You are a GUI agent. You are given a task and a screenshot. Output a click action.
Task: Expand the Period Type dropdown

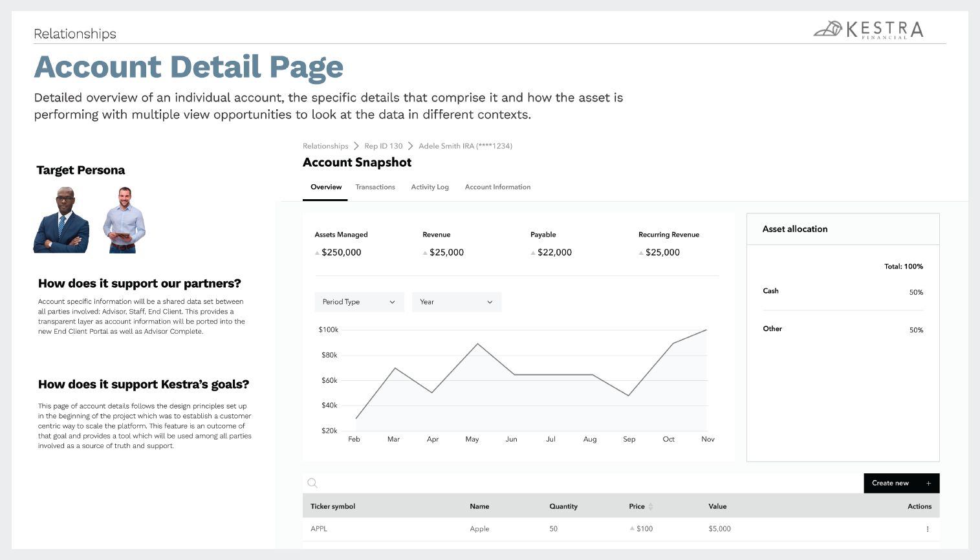tap(359, 302)
